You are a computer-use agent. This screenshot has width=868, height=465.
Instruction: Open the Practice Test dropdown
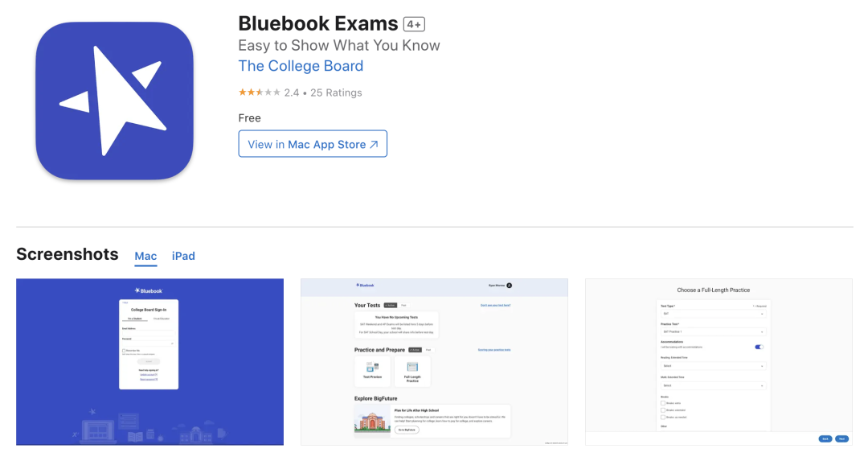(713, 331)
